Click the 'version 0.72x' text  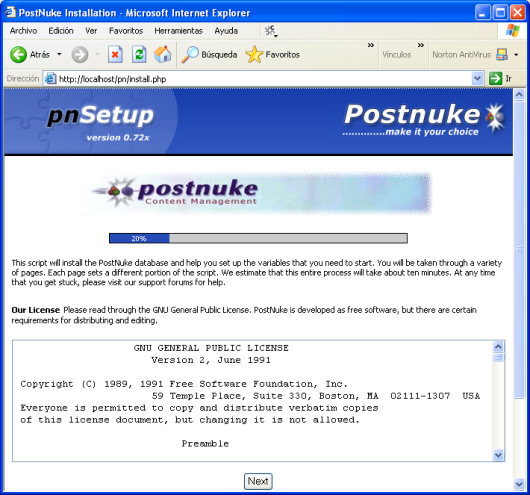(x=118, y=138)
